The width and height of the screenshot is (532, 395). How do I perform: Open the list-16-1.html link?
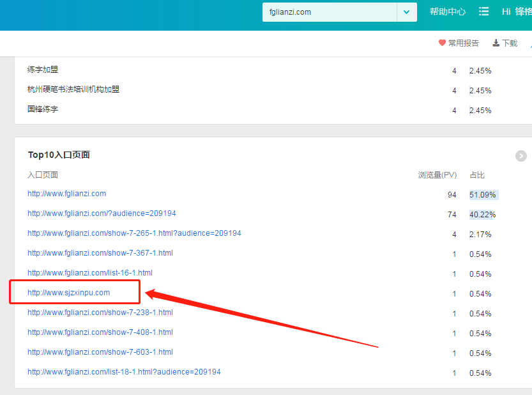[89, 273]
